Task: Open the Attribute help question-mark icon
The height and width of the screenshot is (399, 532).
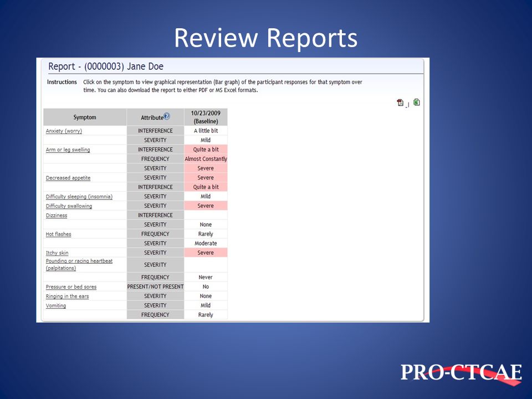Action: click(167, 116)
